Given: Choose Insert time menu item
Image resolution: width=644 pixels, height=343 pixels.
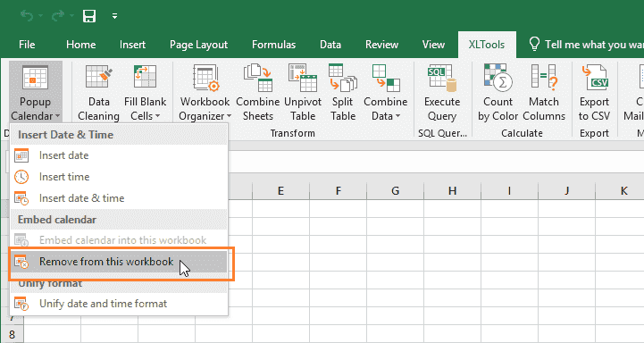Looking at the screenshot, I should [118, 177].
